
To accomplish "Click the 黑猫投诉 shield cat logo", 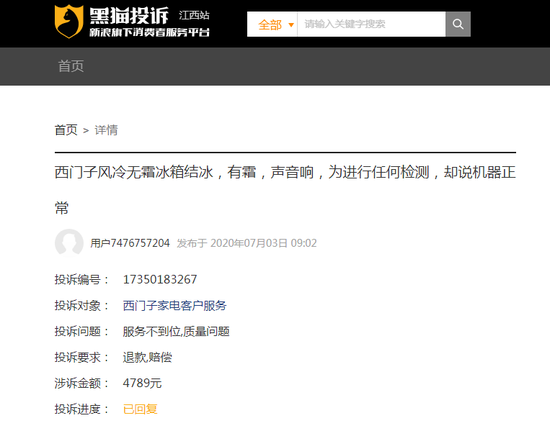I will point(69,21).
